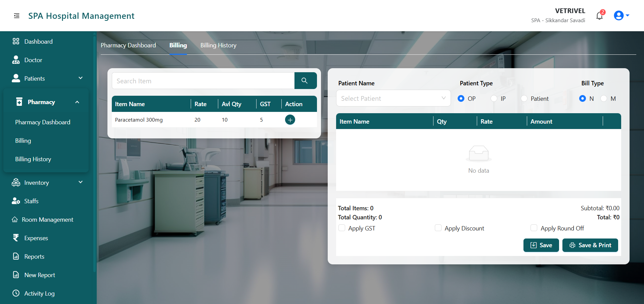Select the IP patient type radio

494,98
